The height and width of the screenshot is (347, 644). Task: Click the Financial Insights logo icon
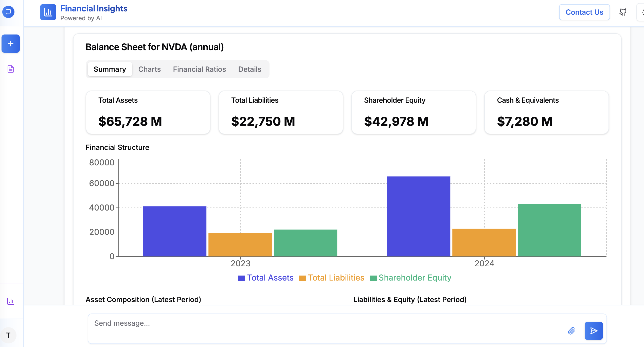pyautogui.click(x=48, y=12)
